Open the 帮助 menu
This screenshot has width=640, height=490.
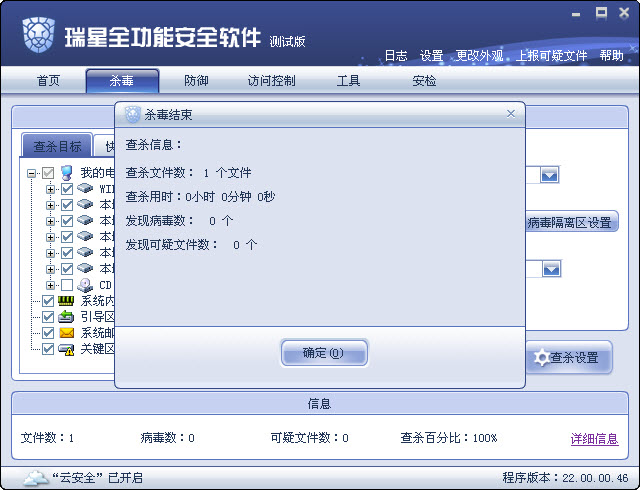pyautogui.click(x=611, y=56)
